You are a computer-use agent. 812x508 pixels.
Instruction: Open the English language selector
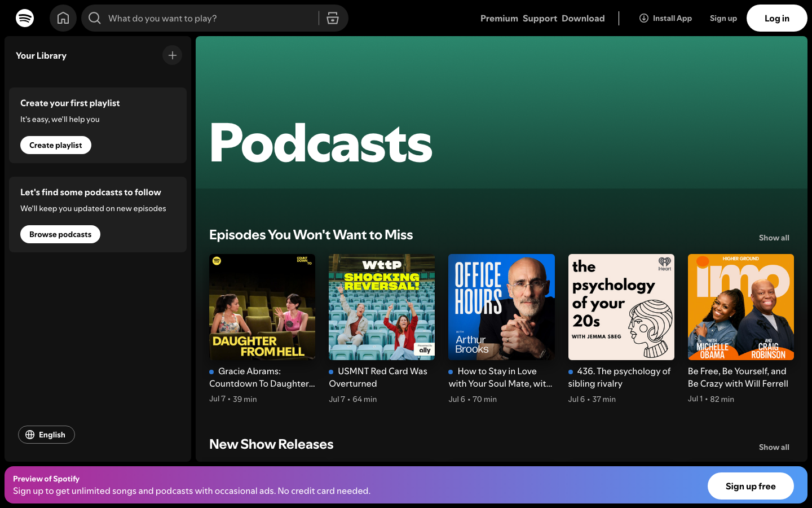click(46, 435)
